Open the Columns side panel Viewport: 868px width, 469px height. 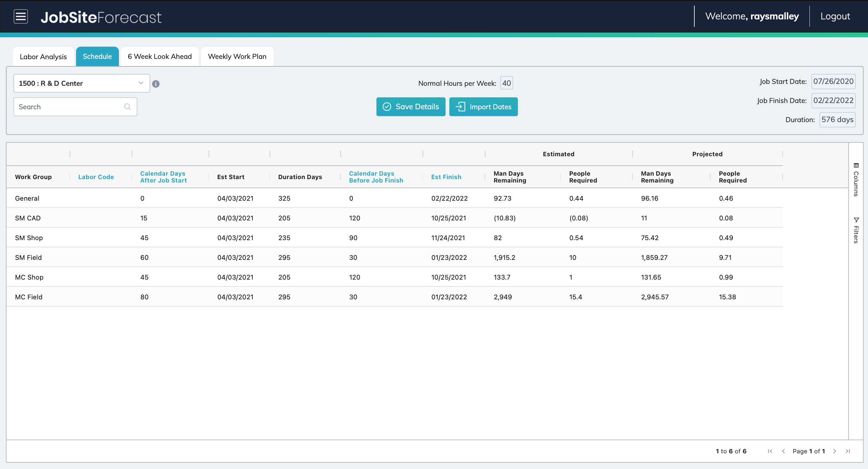point(856,180)
